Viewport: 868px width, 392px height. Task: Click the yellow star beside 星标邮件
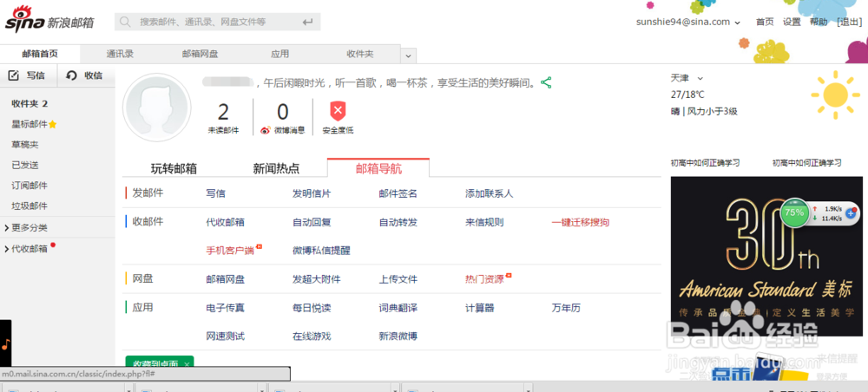(x=53, y=124)
